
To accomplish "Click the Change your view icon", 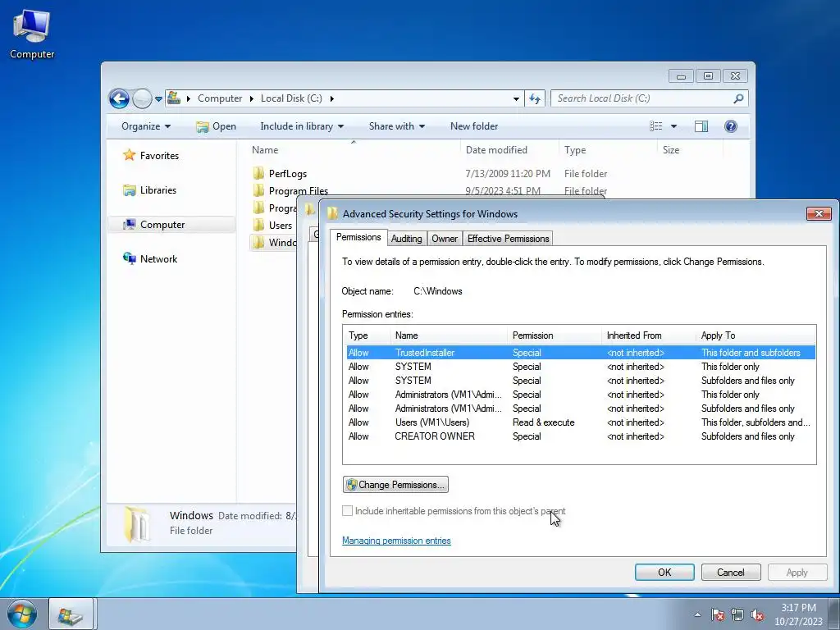I will pyautogui.click(x=656, y=126).
